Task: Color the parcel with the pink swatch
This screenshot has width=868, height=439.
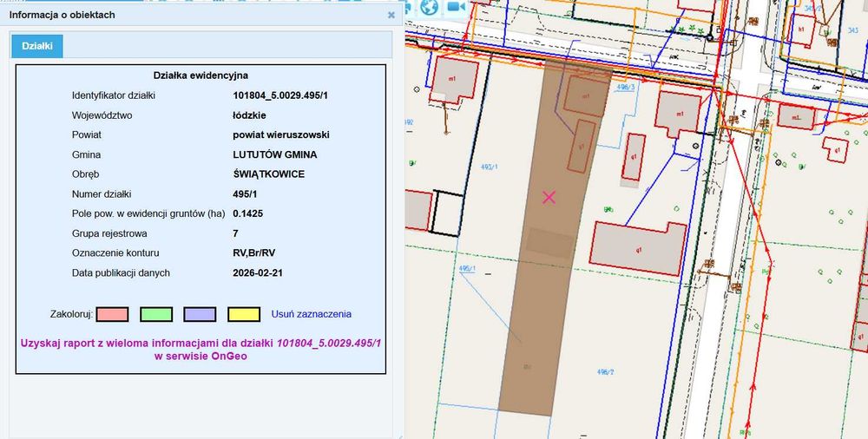Action: 112,314
